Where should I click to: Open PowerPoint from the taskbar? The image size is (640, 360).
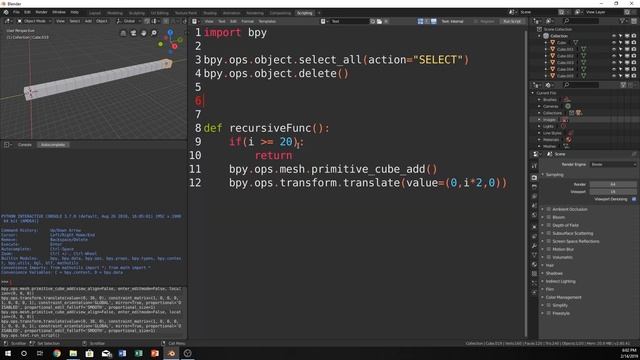pyautogui.click(x=155, y=353)
